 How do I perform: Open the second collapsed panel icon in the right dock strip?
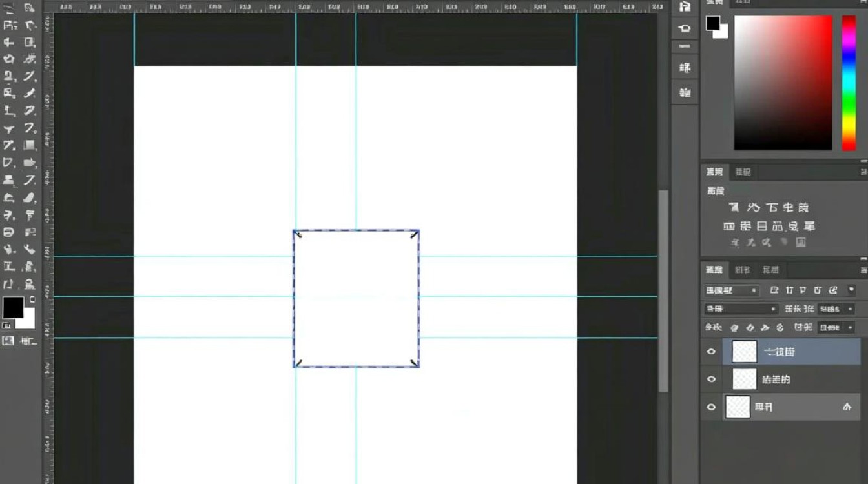685,28
